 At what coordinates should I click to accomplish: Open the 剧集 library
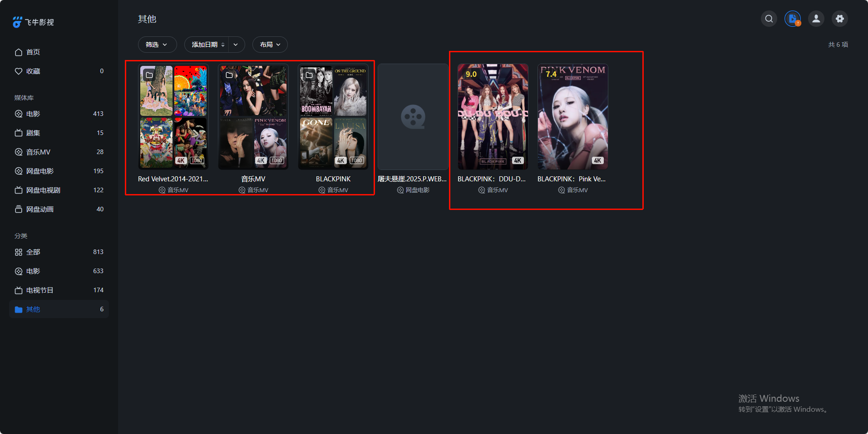(x=59, y=133)
